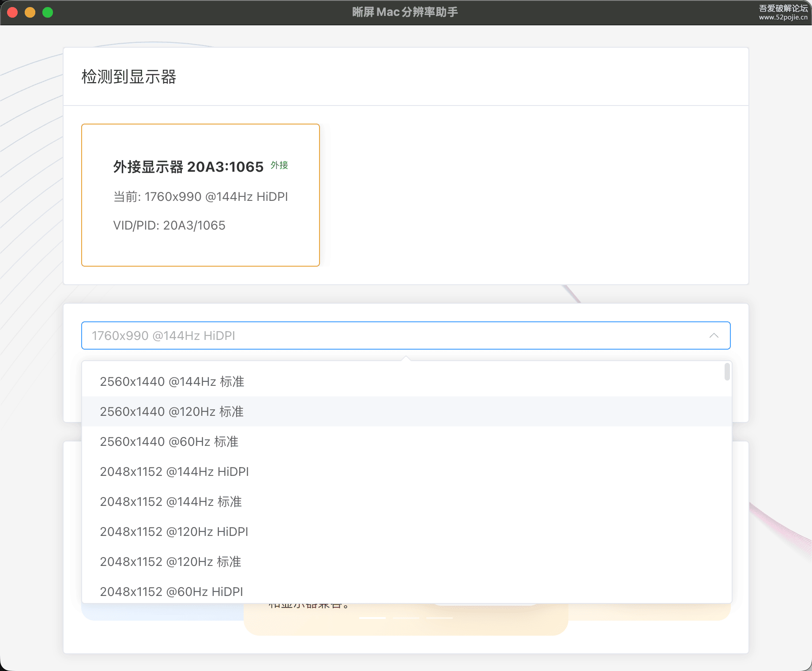Select 2048x1152 @144Hz HiDPI mode

click(x=174, y=471)
